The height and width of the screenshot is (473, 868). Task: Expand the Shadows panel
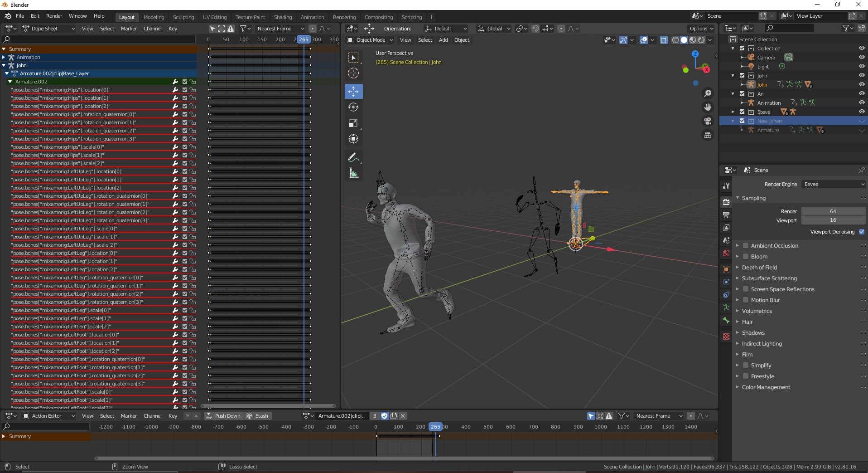pos(753,333)
